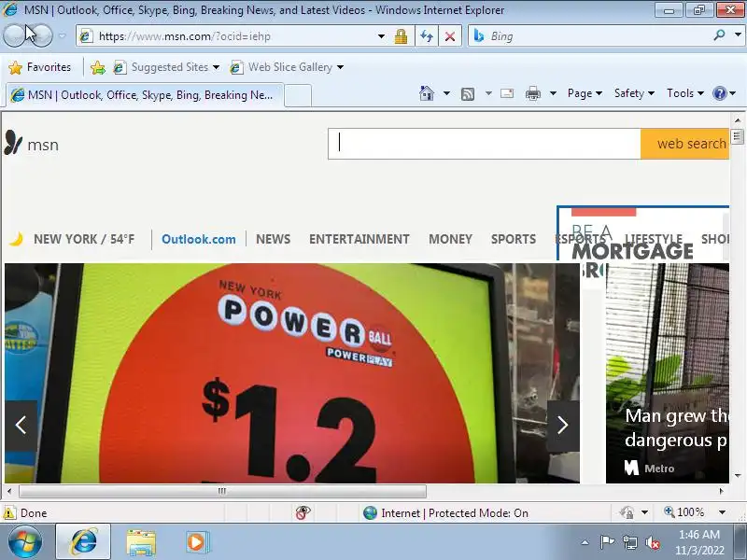Show hidden tray icons arrow
This screenshot has height=560, width=747.
point(585,542)
